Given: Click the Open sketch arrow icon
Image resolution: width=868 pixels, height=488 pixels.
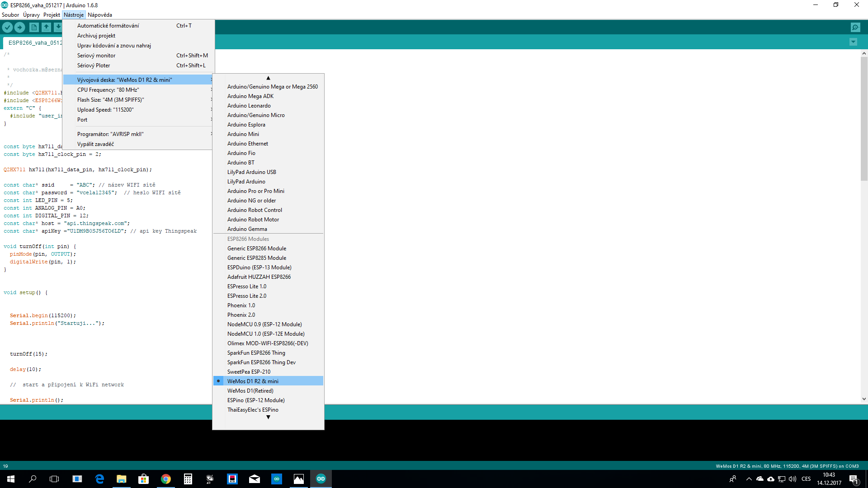Looking at the screenshot, I should coord(46,28).
